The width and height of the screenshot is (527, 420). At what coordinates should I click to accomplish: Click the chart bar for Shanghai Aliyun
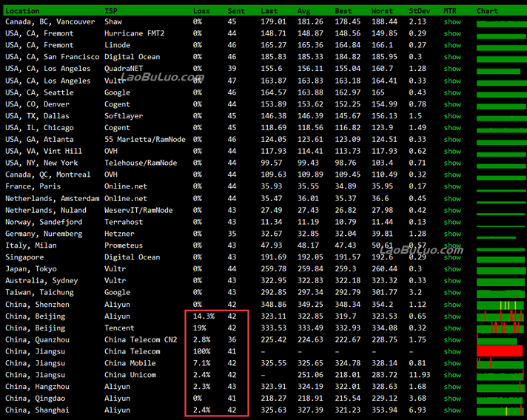pos(500,411)
